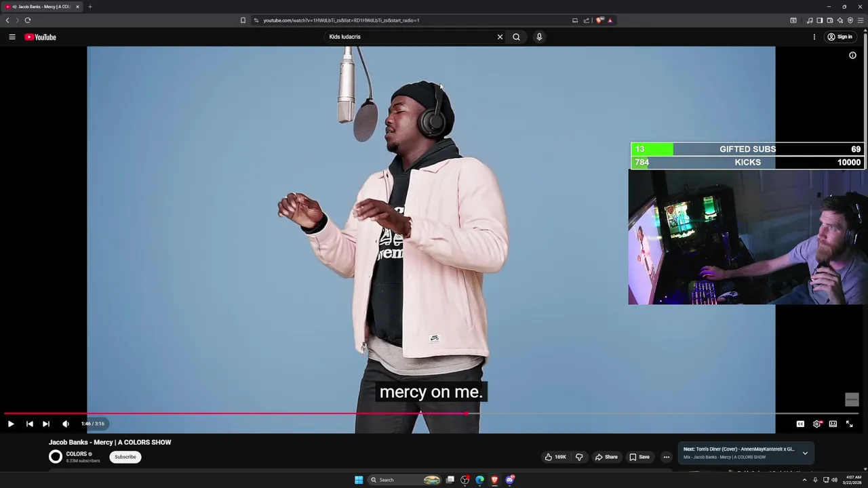Share this video

(x=606, y=457)
